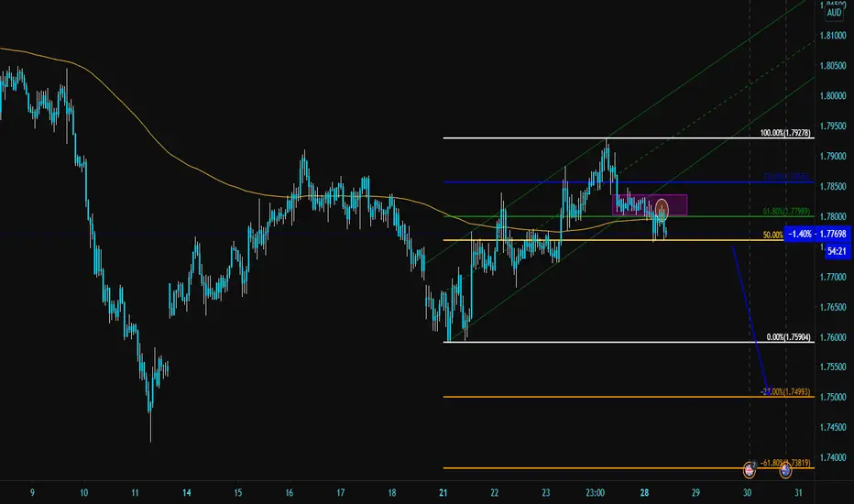Screen dimensions: 854x504
Task: Select the -61.80%(1.73819) Fibonacci extension label
Action: pos(785,463)
